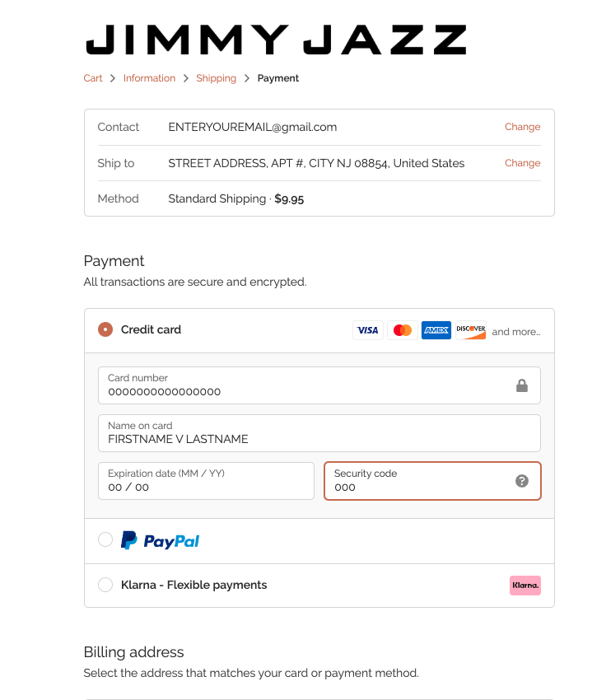The image size is (606, 700).
Task: Click the Name on card field
Action: click(319, 433)
